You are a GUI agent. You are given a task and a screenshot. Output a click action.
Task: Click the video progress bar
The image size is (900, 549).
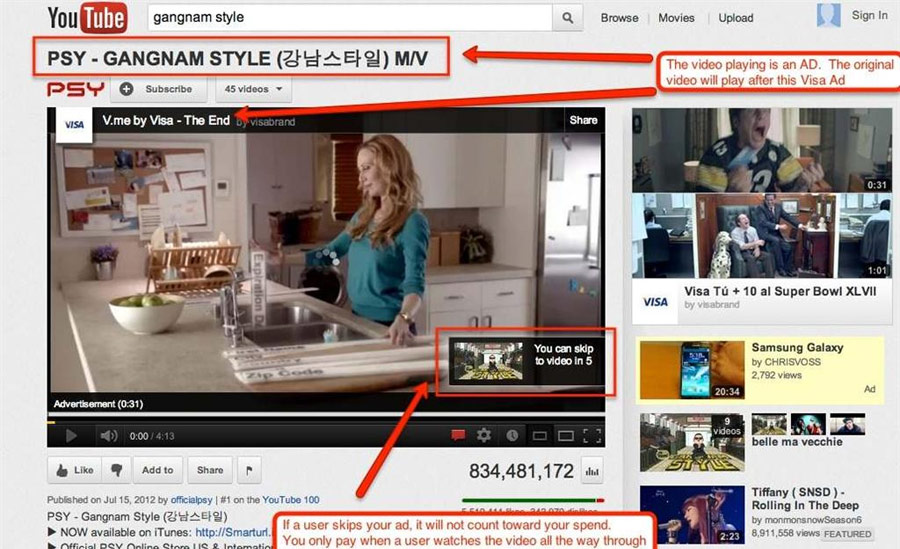326,422
